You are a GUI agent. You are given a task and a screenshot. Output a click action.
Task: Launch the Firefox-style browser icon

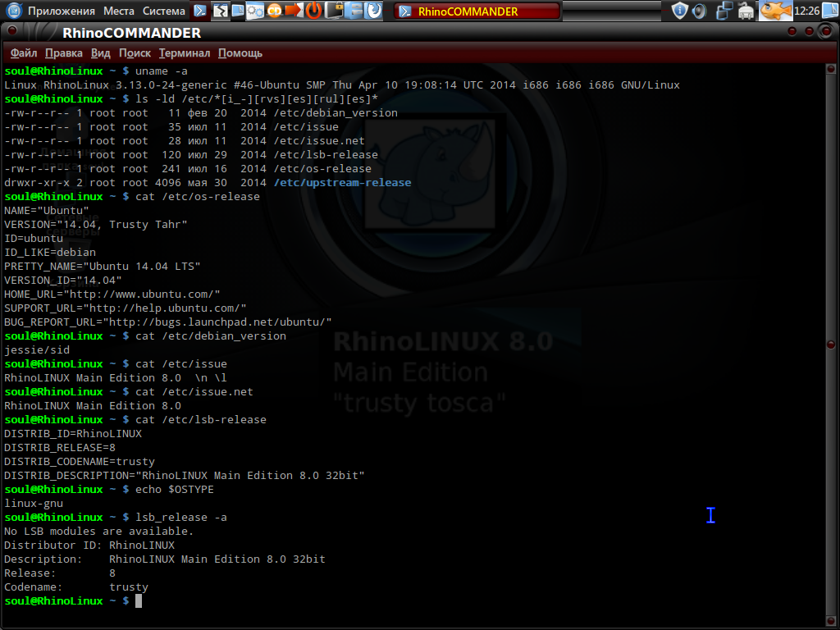point(373,10)
